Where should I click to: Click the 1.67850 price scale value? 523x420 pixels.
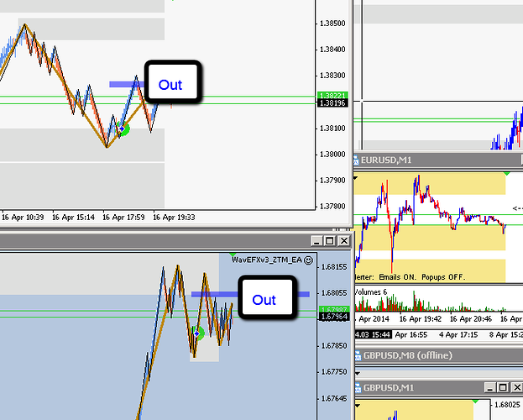[334, 346]
